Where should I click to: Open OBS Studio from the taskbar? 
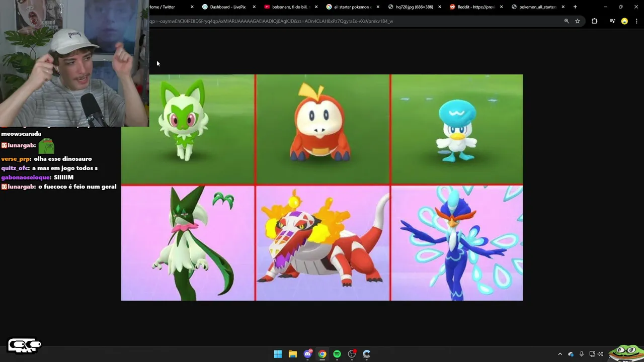tap(352, 354)
